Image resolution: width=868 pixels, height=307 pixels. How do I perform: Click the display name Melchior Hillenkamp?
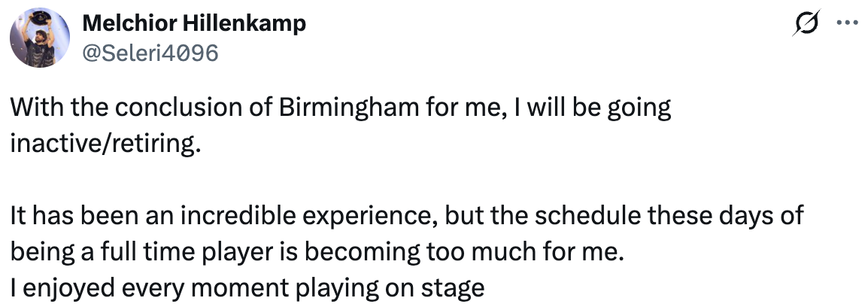[193, 23]
